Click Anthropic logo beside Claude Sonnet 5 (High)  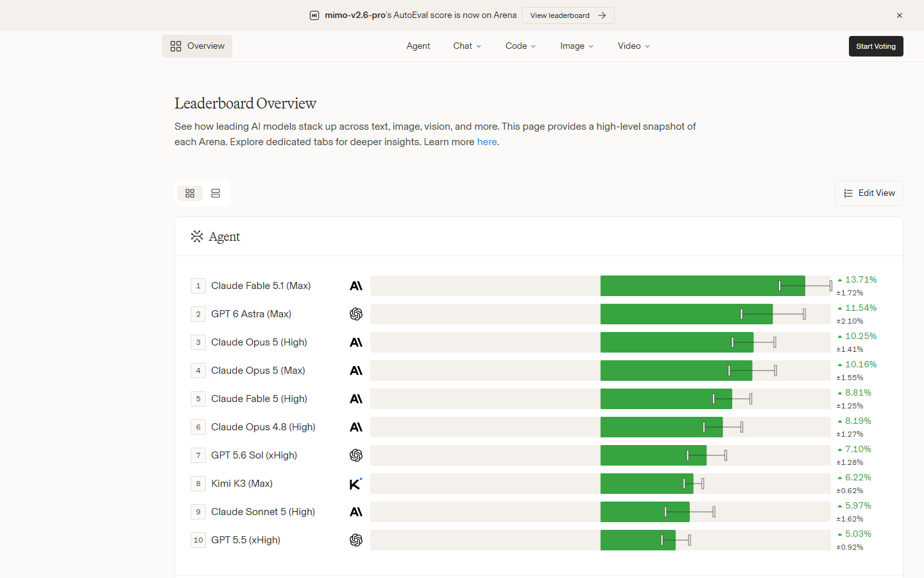click(x=356, y=512)
